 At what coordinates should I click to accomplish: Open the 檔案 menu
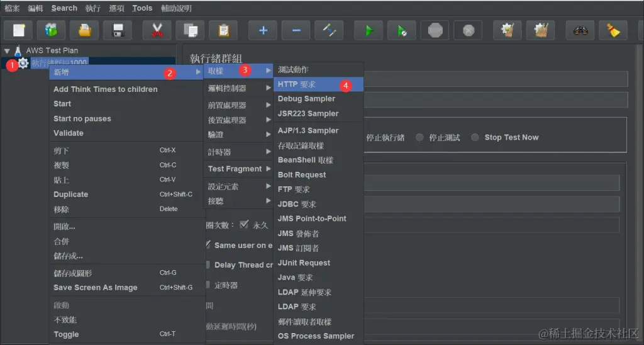[12, 8]
